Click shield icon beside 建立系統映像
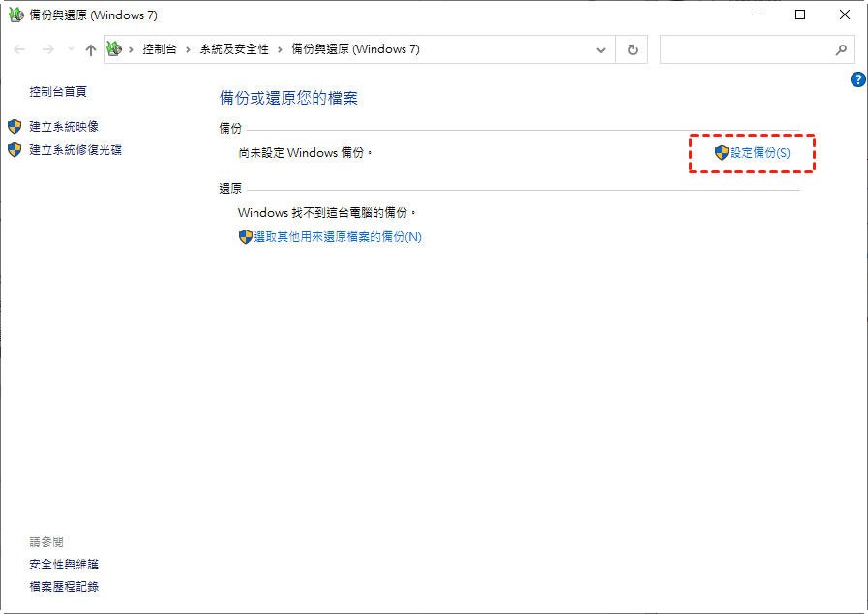868x614 pixels. (x=15, y=126)
